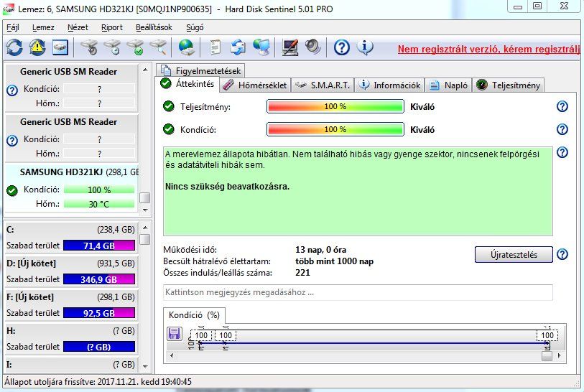Click the floppy save icon in condition graph
This screenshot has width=584, height=392.
[175, 334]
